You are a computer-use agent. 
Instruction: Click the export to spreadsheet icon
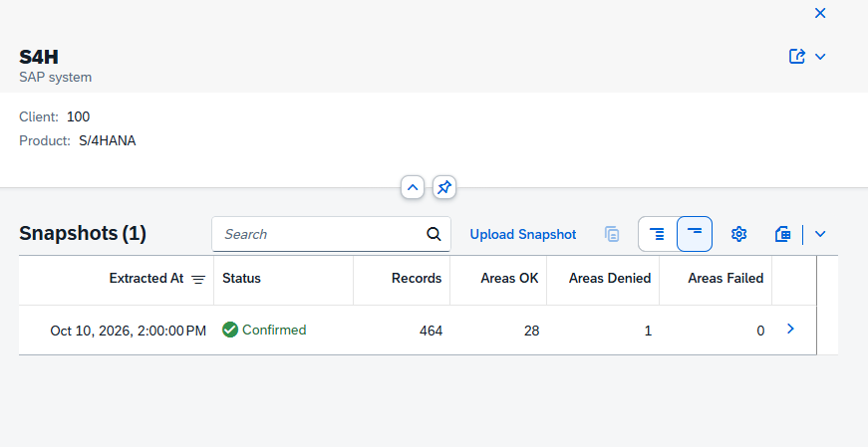click(782, 234)
